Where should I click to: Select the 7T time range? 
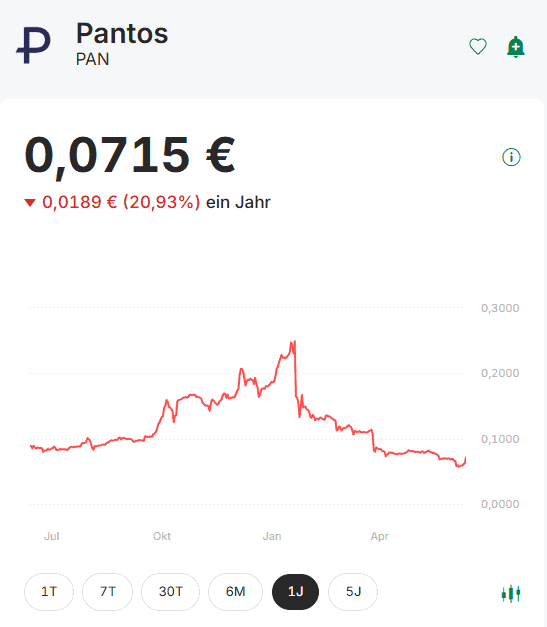pyautogui.click(x=107, y=591)
